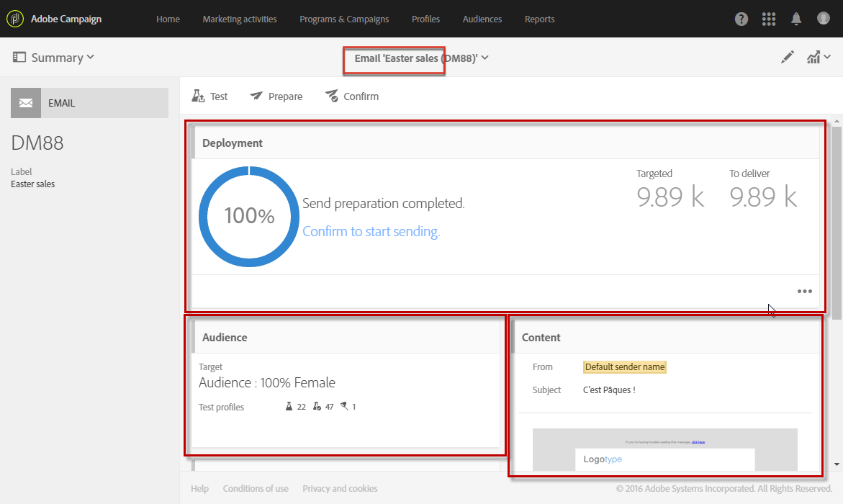Open the reports chart icon
The width and height of the screenshot is (843, 504).
[x=813, y=57]
